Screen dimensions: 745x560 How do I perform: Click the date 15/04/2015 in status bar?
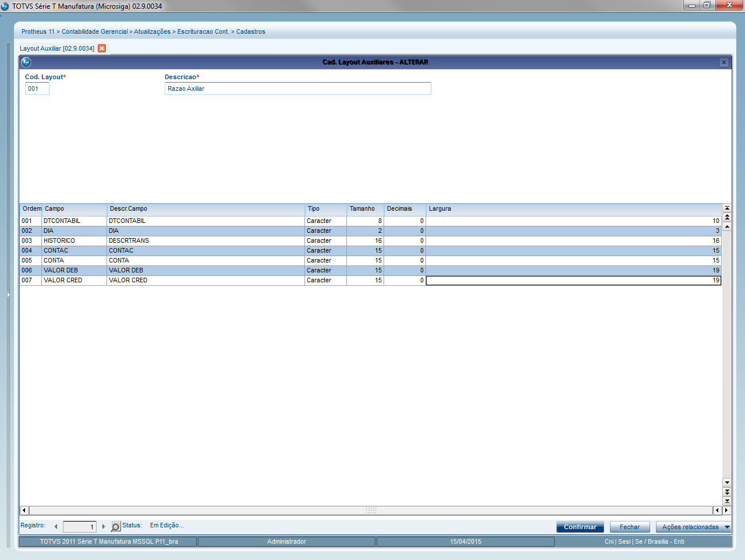pyautogui.click(x=466, y=541)
